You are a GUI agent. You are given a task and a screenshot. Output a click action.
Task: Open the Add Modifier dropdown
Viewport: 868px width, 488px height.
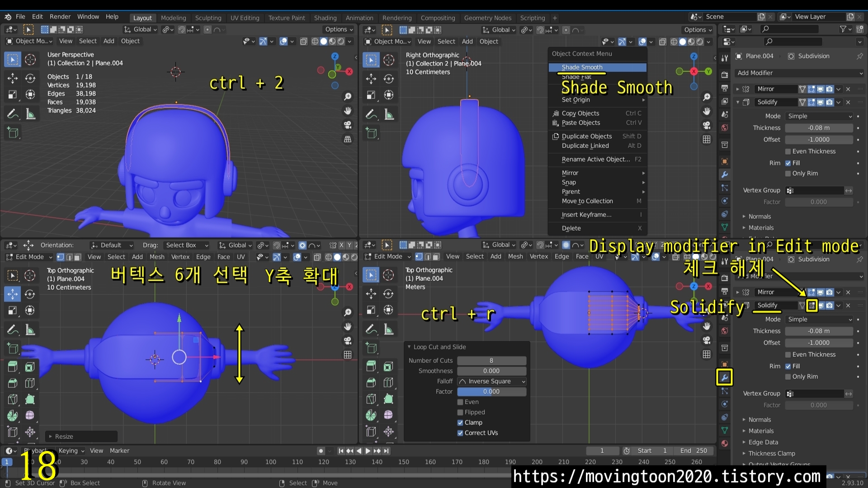799,73
